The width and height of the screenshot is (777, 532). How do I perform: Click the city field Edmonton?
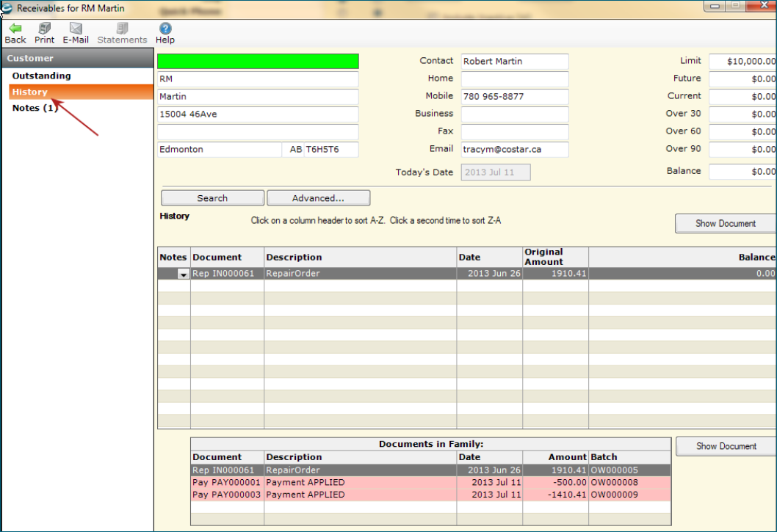coord(220,150)
